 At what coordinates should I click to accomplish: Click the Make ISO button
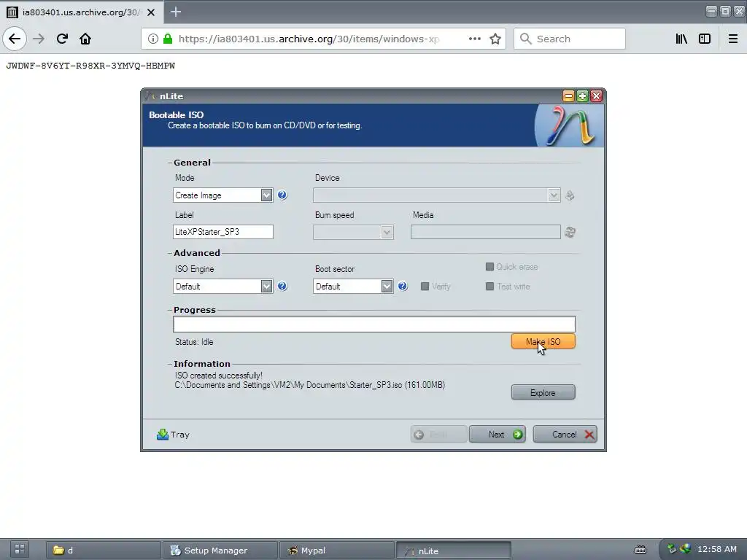tap(543, 341)
